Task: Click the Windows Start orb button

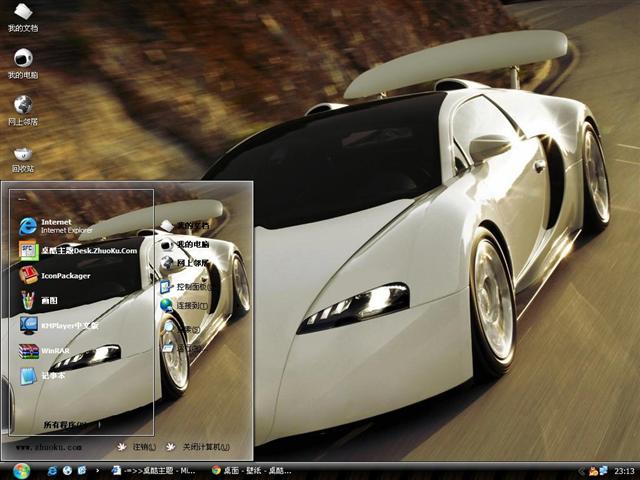Action: (22, 470)
